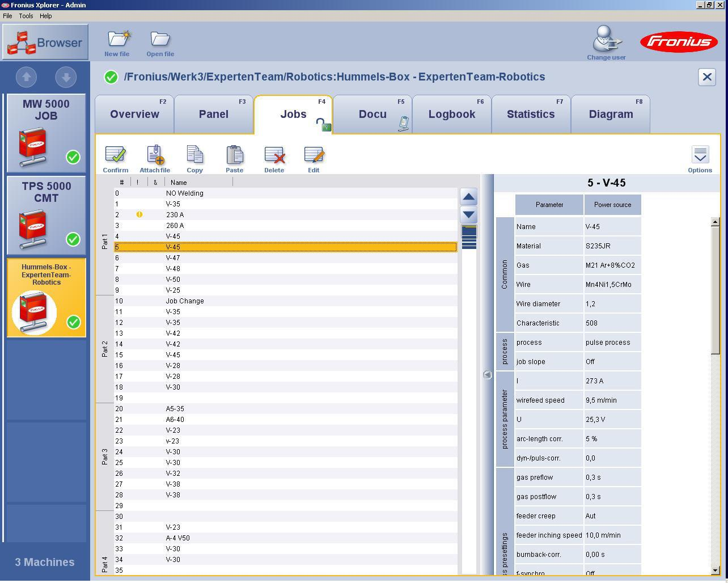The height and width of the screenshot is (583, 728).
Task: Open the Tools menu
Action: pyautogui.click(x=26, y=16)
